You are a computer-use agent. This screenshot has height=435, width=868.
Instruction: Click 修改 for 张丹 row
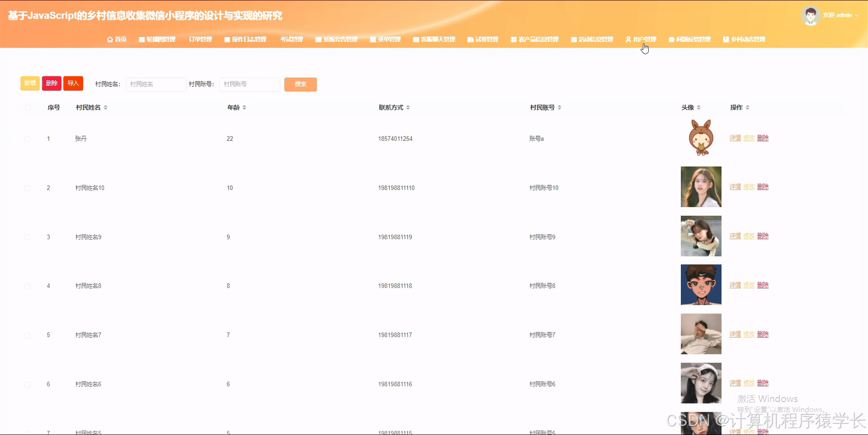pyautogui.click(x=749, y=138)
